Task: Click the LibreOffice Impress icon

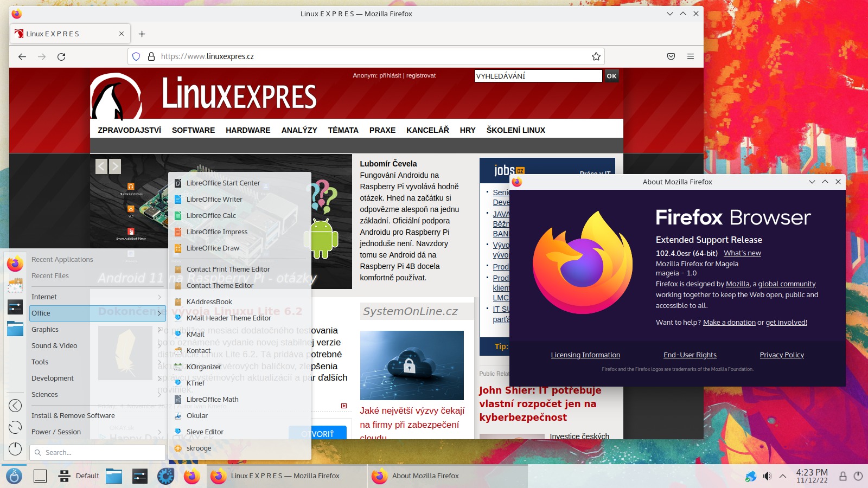Action: (178, 232)
